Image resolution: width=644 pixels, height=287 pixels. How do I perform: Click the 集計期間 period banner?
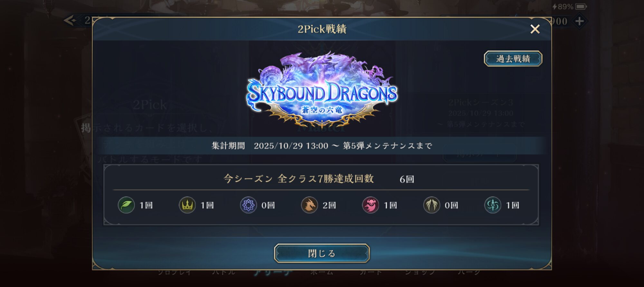[322, 146]
